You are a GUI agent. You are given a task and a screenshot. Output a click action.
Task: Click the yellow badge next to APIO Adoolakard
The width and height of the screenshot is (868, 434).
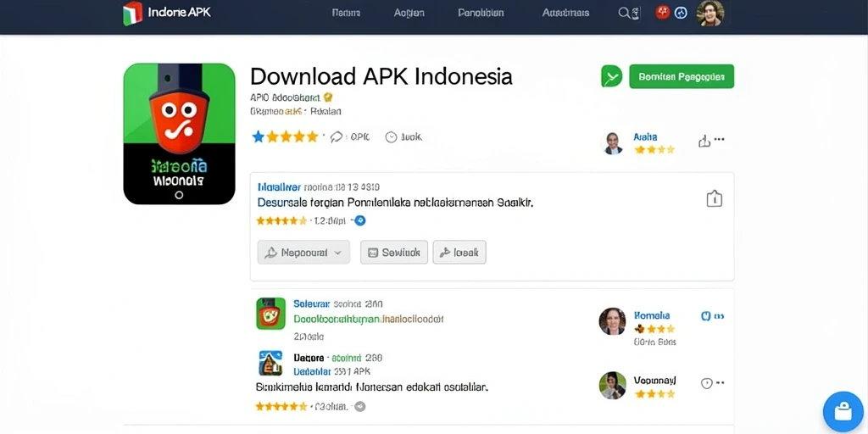pyautogui.click(x=328, y=98)
